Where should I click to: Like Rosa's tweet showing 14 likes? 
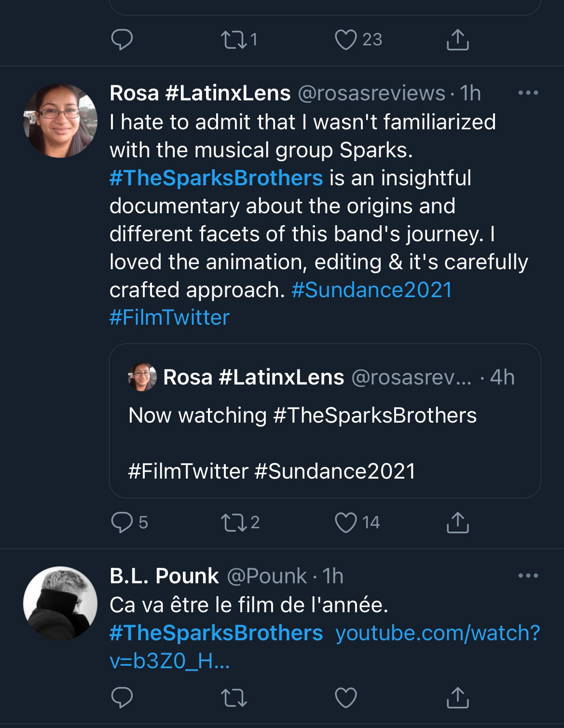[x=345, y=522]
